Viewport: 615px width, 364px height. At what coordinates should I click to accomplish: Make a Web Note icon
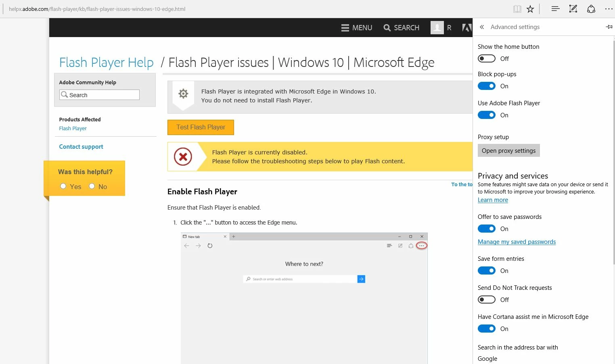[573, 9]
